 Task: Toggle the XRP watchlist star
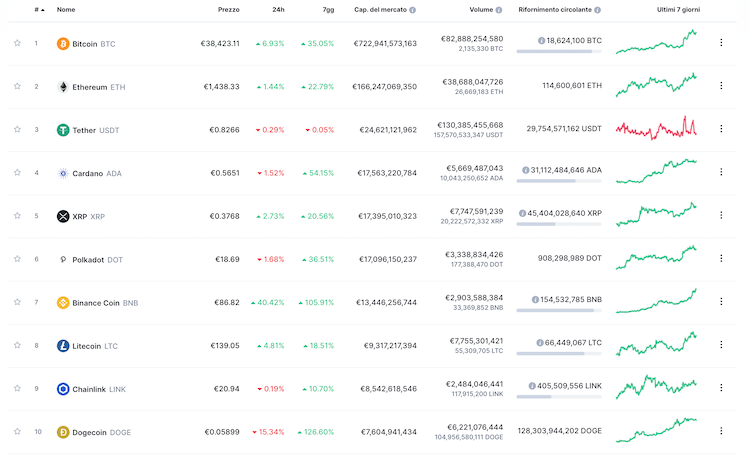click(x=17, y=216)
